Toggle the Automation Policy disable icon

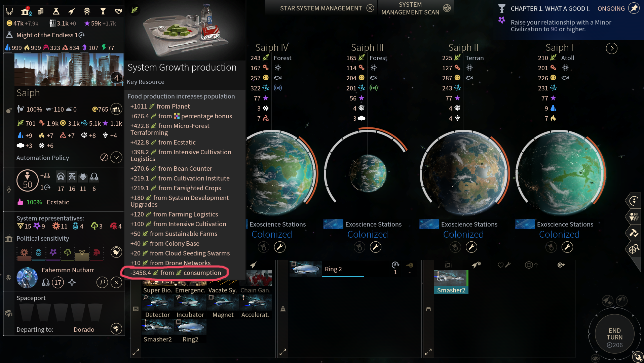(104, 157)
